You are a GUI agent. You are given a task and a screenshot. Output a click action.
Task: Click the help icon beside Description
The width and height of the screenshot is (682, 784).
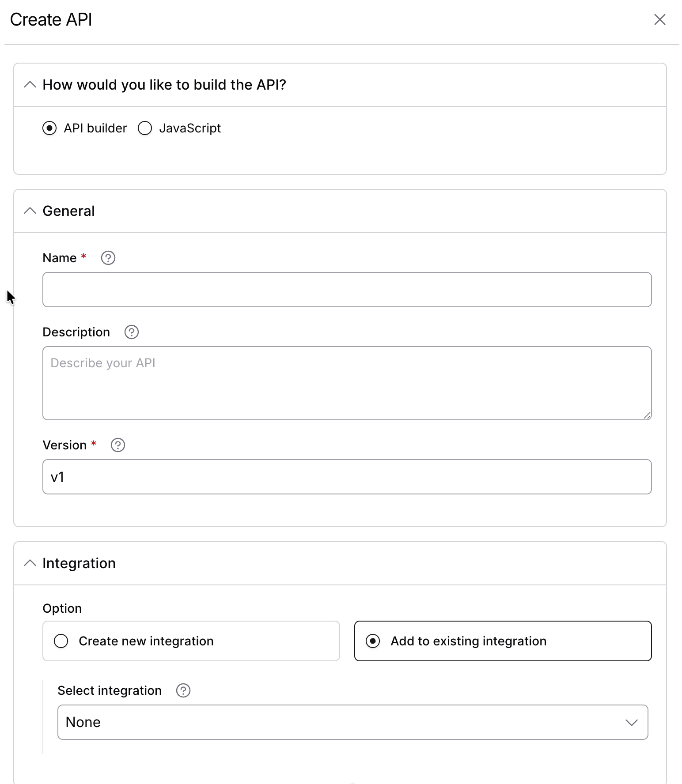coord(132,332)
